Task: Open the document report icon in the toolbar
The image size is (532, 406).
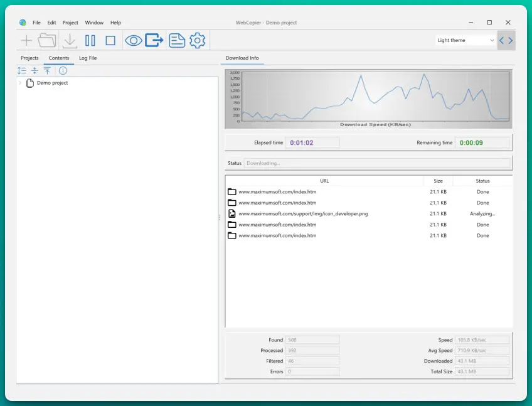Action: [x=177, y=41]
